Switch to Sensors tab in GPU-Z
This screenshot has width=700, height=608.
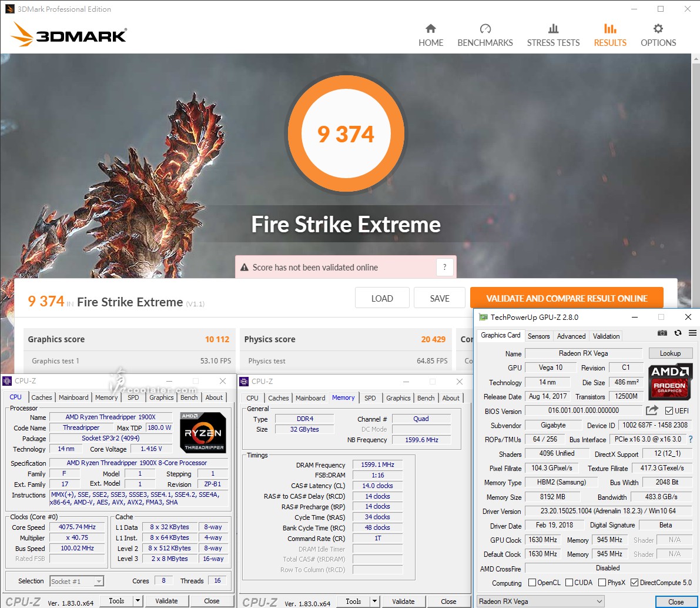click(x=538, y=336)
